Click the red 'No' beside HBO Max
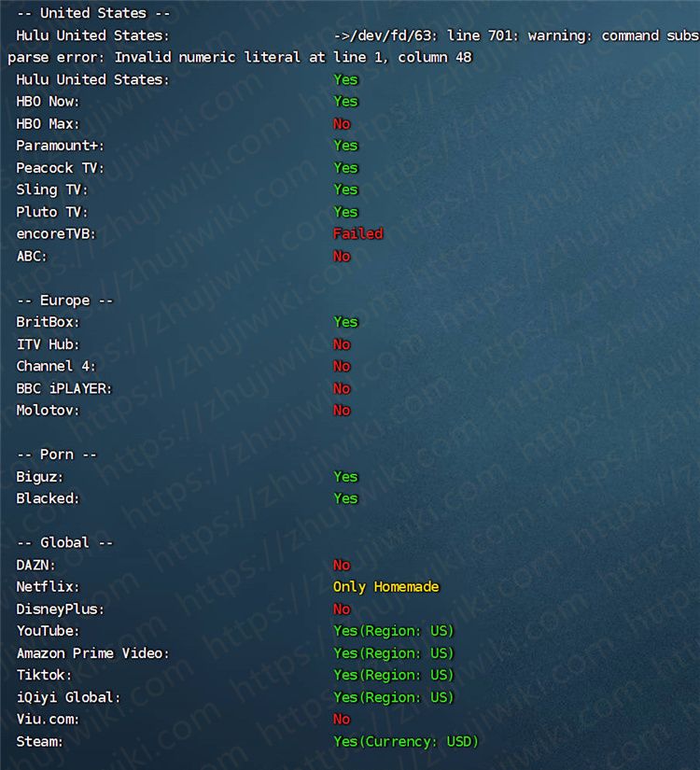Viewport: 700px width, 770px height. pyautogui.click(x=342, y=124)
